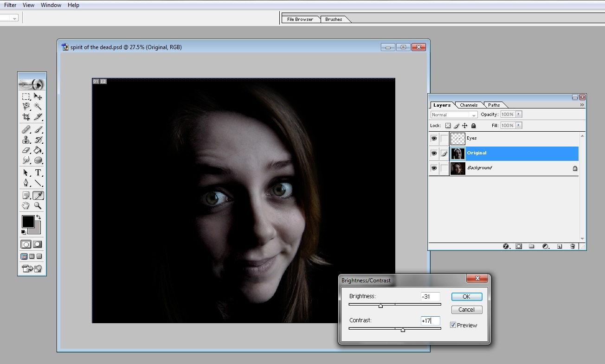Create new layer set folder
The height and width of the screenshot is (364, 605).
tap(532, 246)
